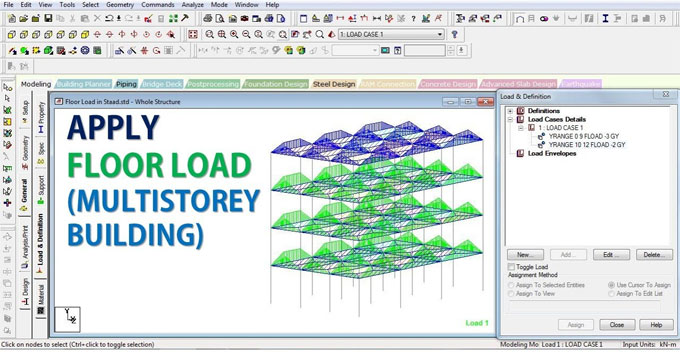Image resolution: width=680 pixels, height=361 pixels.
Task: Open the vertical Analysis/Print page tab
Action: coord(25,247)
